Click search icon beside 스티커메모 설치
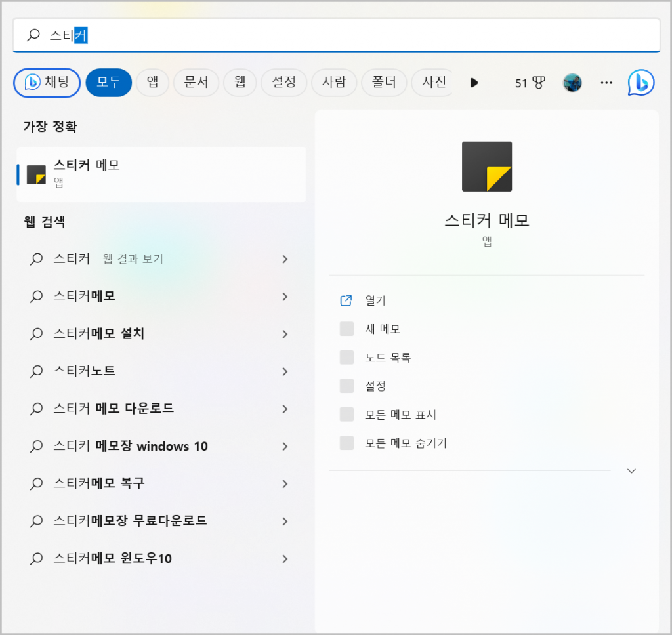The height and width of the screenshot is (635, 672). pyautogui.click(x=37, y=333)
